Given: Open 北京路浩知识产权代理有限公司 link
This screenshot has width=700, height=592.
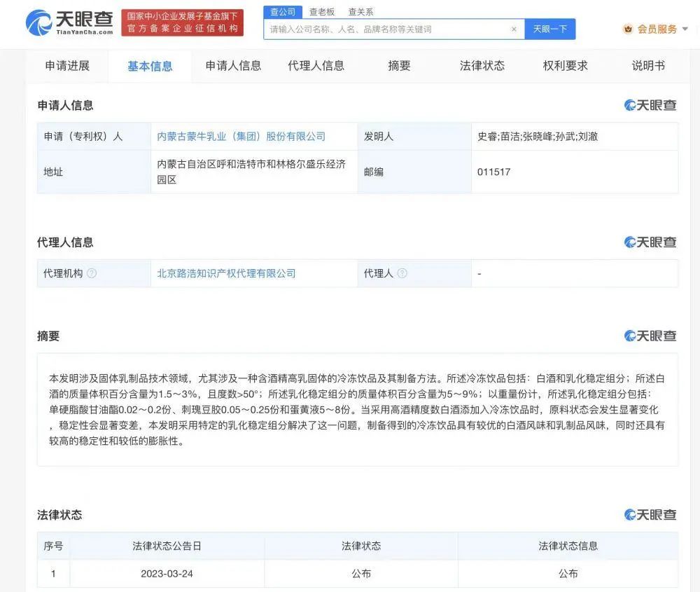Looking at the screenshot, I should (x=226, y=273).
